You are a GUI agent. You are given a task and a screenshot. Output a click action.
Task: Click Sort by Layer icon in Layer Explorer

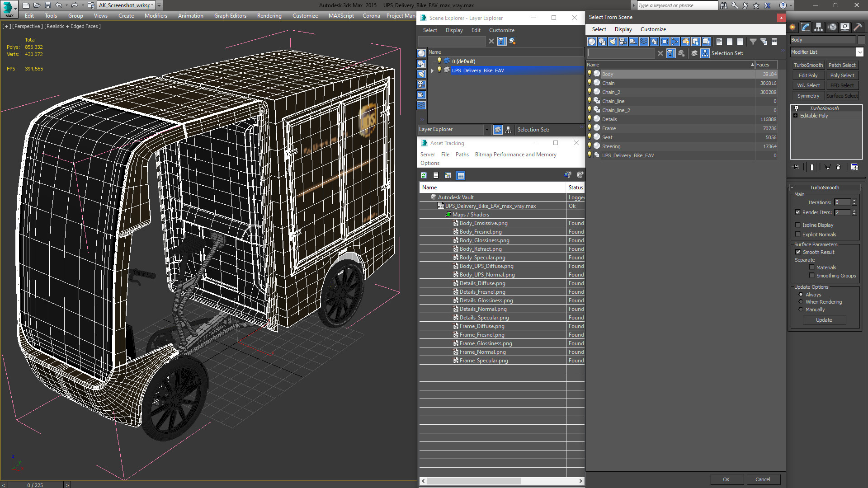click(498, 130)
